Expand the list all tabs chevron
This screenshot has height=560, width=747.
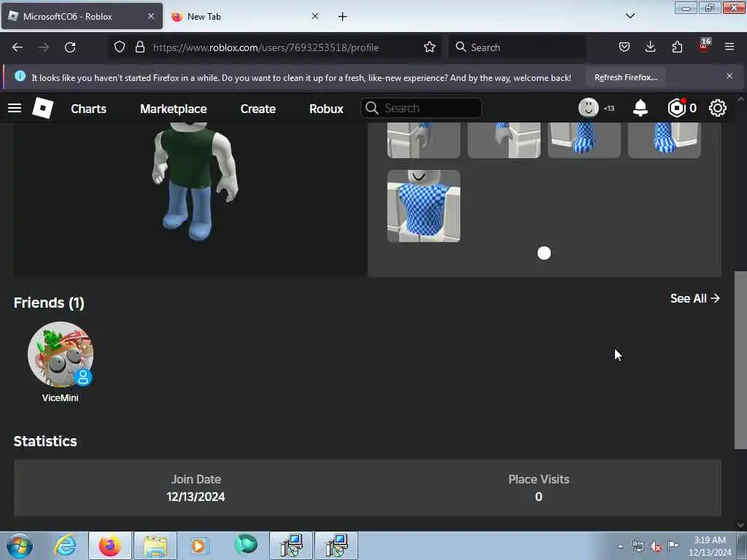point(630,16)
